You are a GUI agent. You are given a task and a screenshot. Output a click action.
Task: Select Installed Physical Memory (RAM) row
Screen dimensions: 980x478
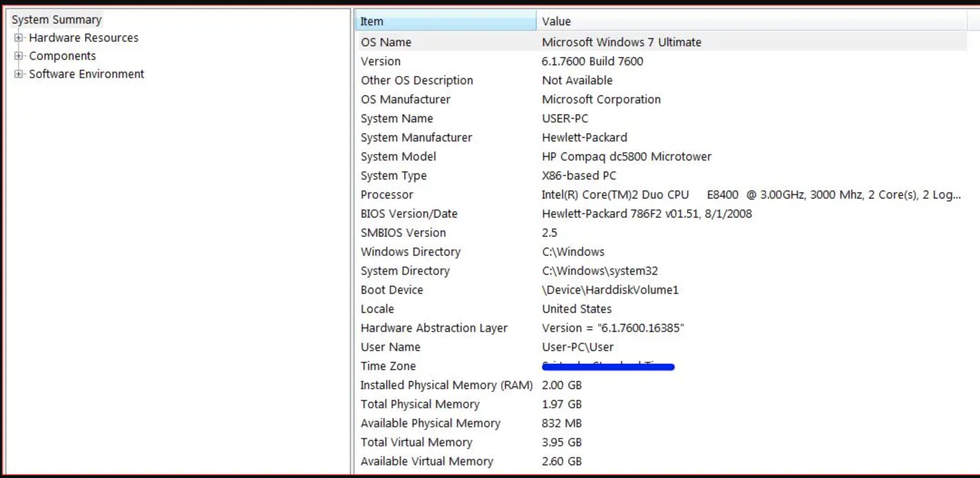pos(446,385)
